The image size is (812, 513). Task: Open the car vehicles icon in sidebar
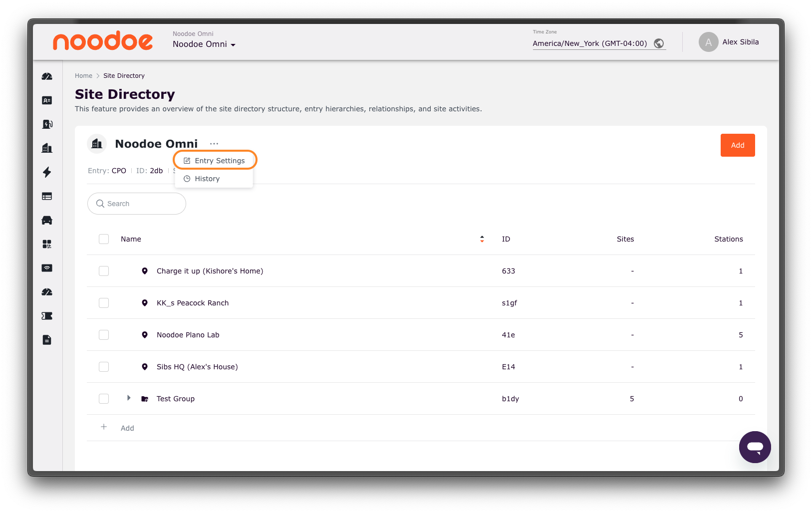47,220
